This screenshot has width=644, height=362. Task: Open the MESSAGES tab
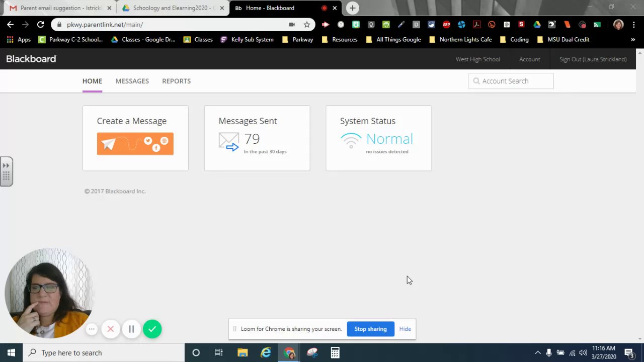(132, 81)
